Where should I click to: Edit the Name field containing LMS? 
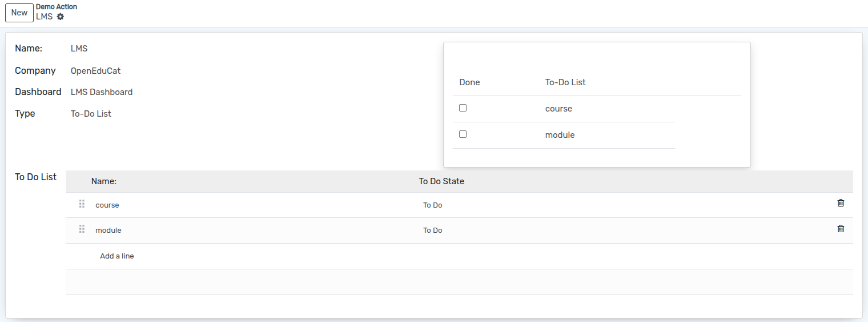tap(79, 49)
